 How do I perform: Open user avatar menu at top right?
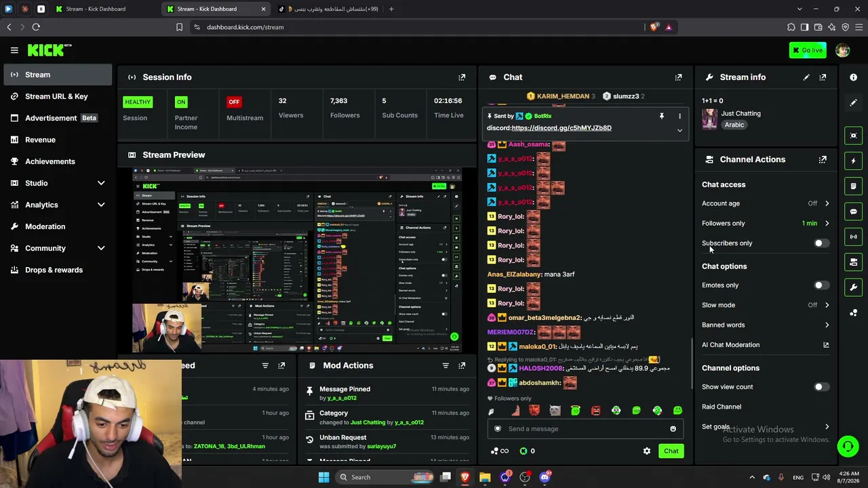(842, 50)
